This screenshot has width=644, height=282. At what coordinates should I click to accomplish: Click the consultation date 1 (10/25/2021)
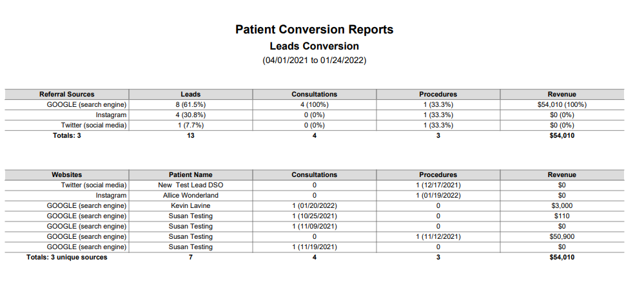tap(315, 216)
